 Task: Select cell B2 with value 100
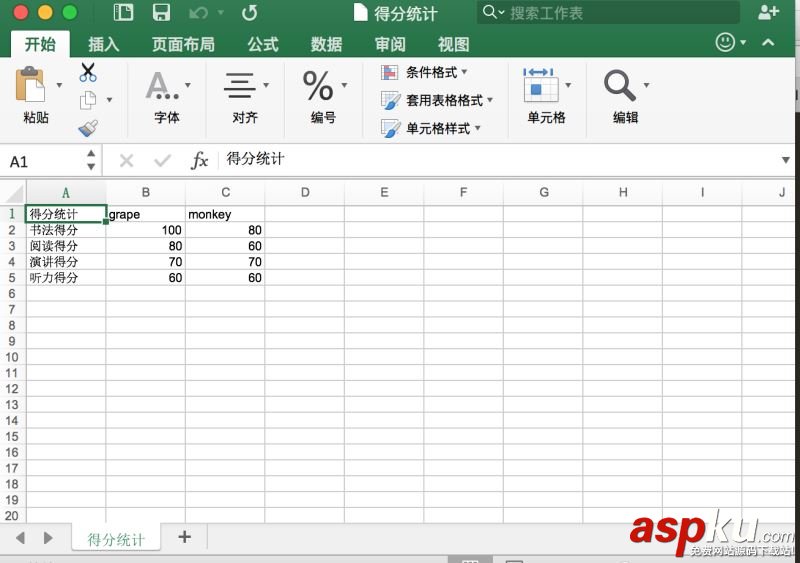[x=145, y=230]
